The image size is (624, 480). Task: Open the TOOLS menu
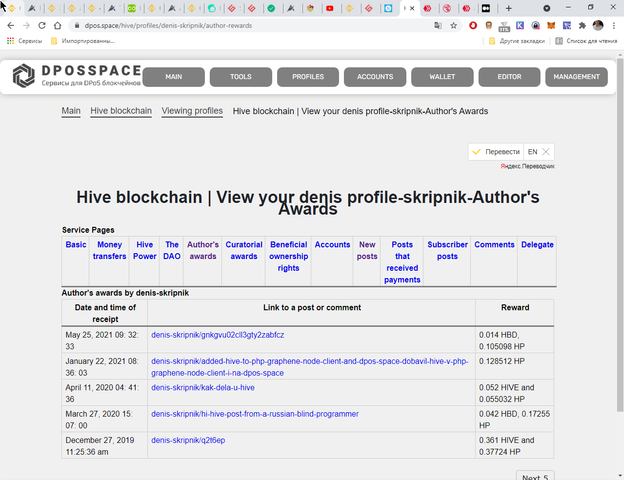click(x=240, y=77)
